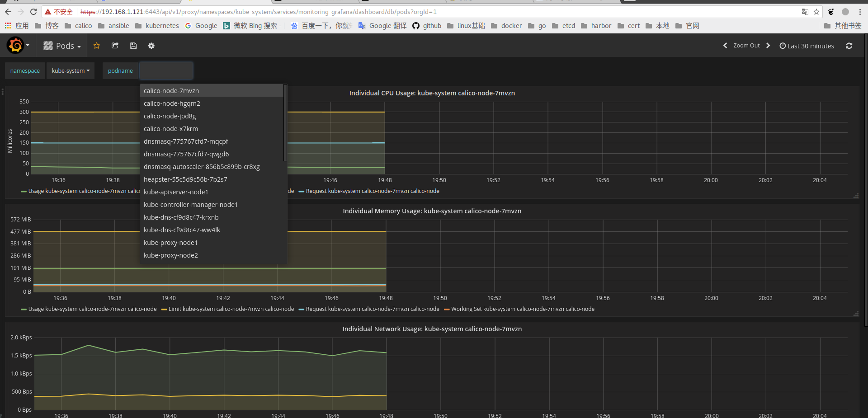The image size is (868, 418).
Task: Pick dnsmasq-775767cfd7-mqcpf pod
Action: pyautogui.click(x=212, y=141)
